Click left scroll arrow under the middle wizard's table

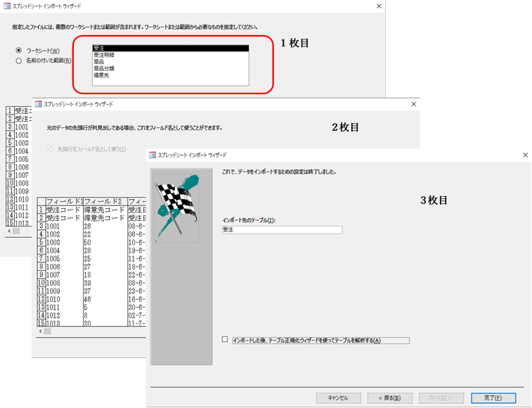40,330
